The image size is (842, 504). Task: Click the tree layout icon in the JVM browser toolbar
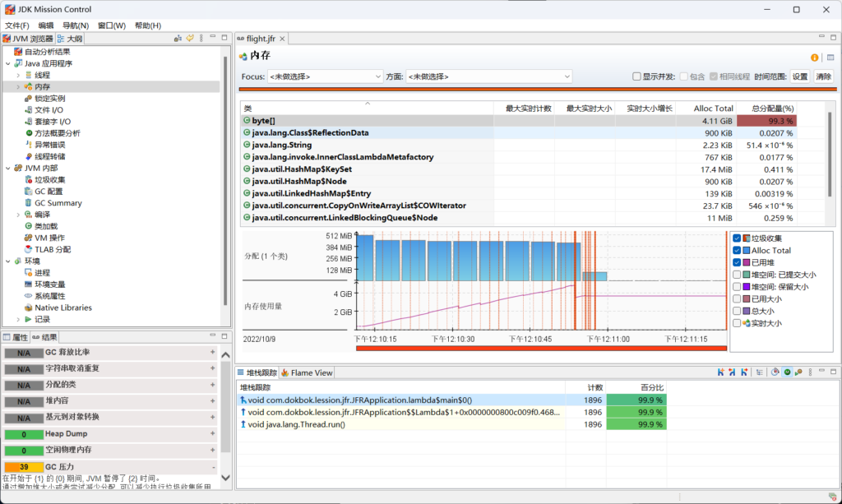[x=178, y=38]
